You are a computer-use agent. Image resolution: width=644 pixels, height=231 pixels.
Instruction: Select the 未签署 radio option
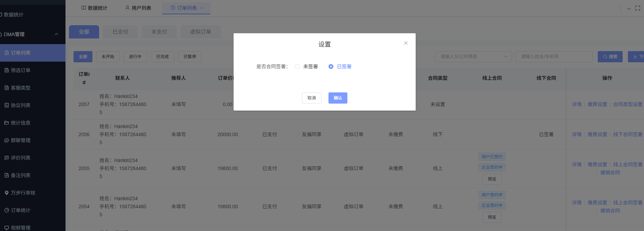(297, 66)
